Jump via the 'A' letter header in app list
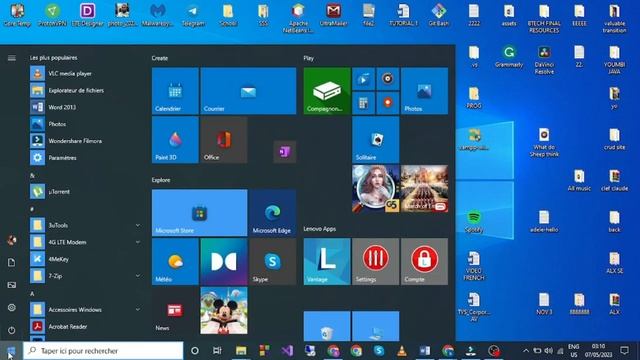This screenshot has width=640, height=360. tap(32, 293)
